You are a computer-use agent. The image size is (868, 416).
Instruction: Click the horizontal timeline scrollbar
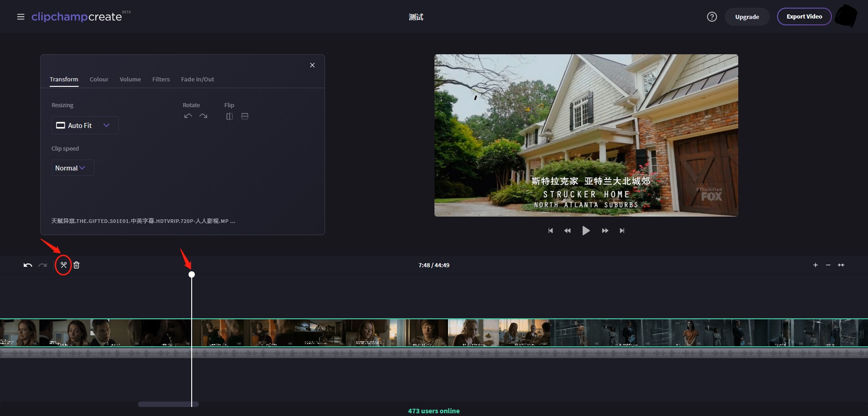point(168,404)
